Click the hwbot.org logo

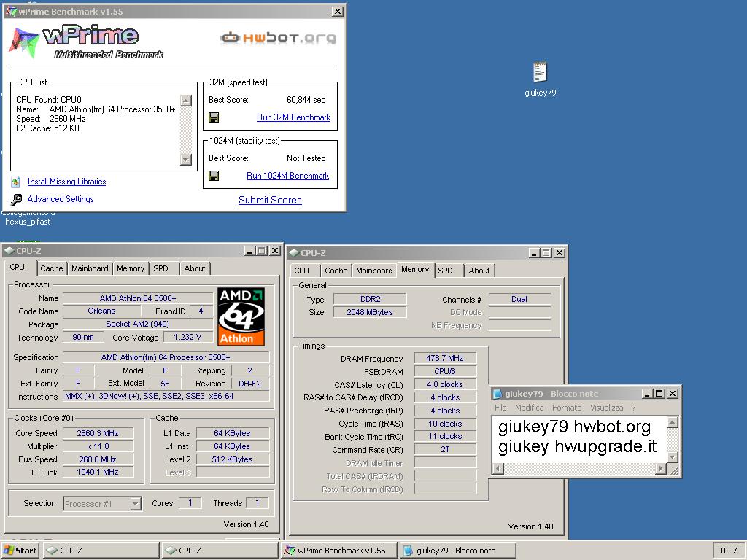[x=278, y=37]
